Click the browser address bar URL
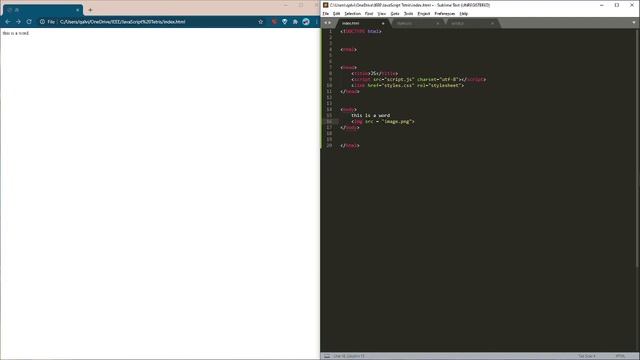This screenshot has width=640, height=360. point(122,22)
